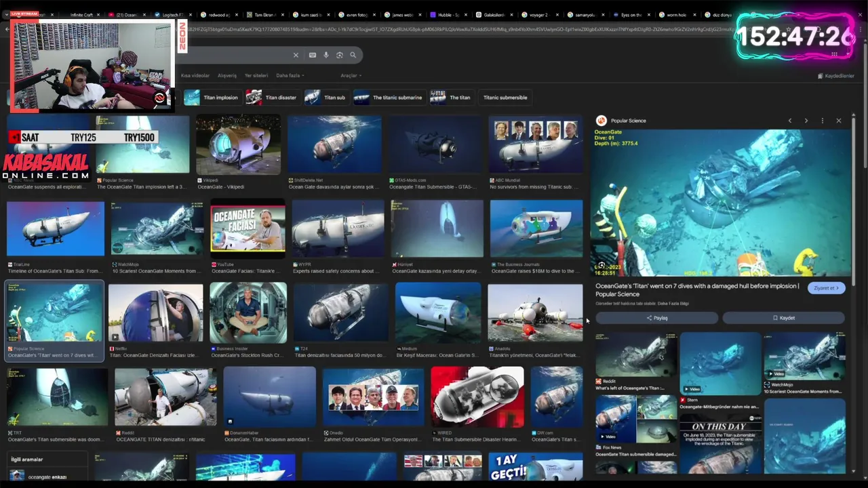868x488 pixels.
Task: Open the Hürriyet OceanGate kazasında result
Action: coord(437,228)
